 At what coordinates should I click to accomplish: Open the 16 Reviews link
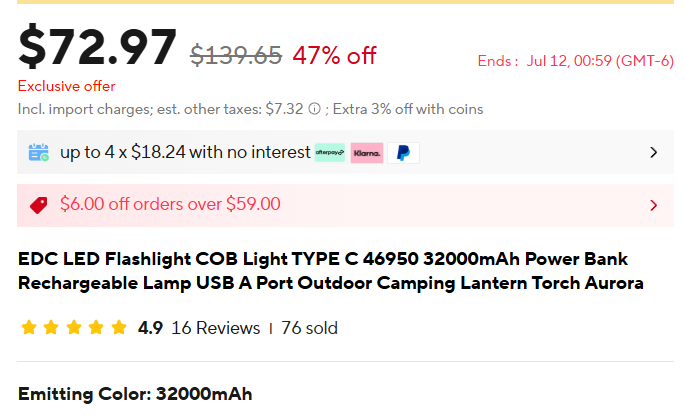pos(215,328)
